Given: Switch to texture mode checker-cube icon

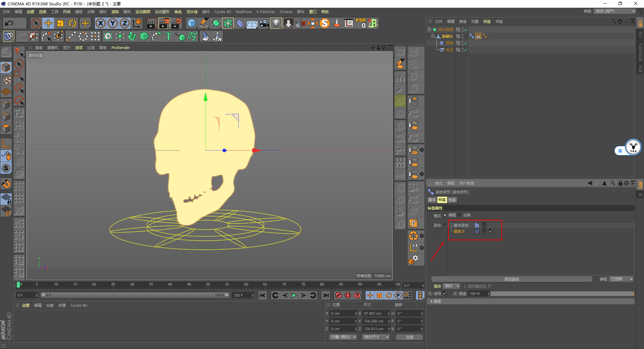Looking at the screenshot, I should (6, 80).
